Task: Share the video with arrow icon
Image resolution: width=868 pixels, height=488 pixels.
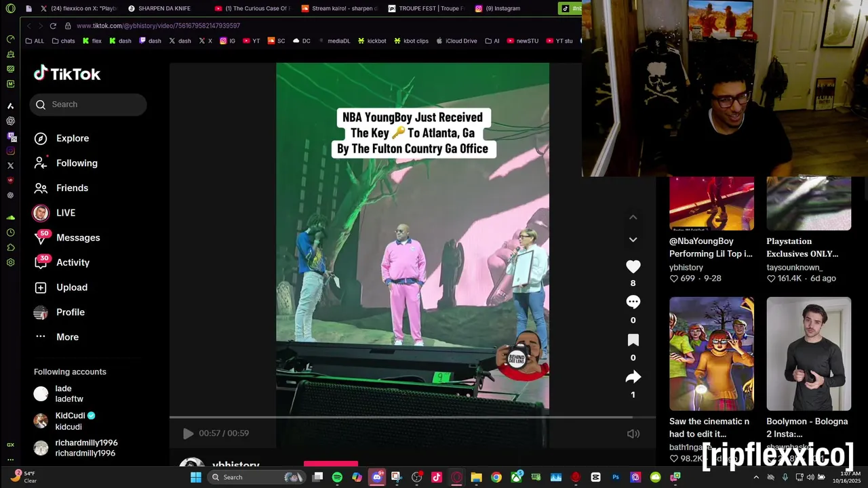Action: click(633, 377)
